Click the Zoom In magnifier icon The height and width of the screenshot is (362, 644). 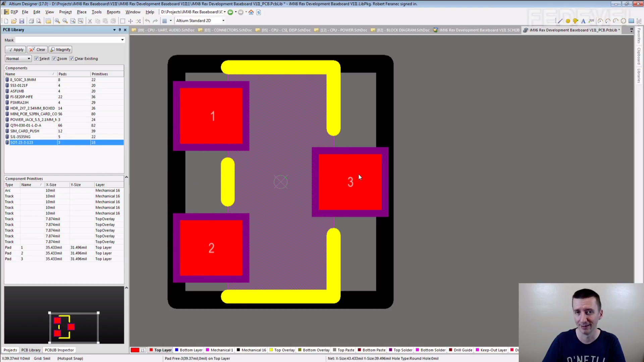(x=57, y=21)
